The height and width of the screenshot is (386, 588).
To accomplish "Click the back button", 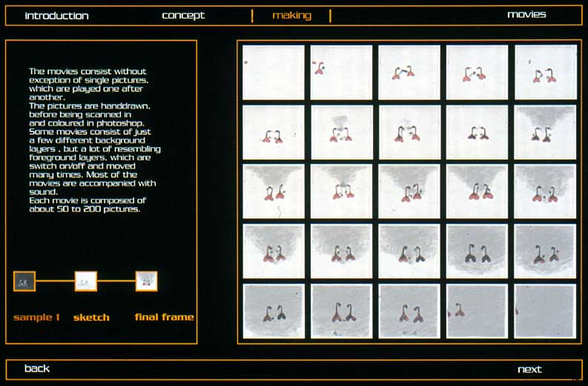I will pyautogui.click(x=37, y=369).
